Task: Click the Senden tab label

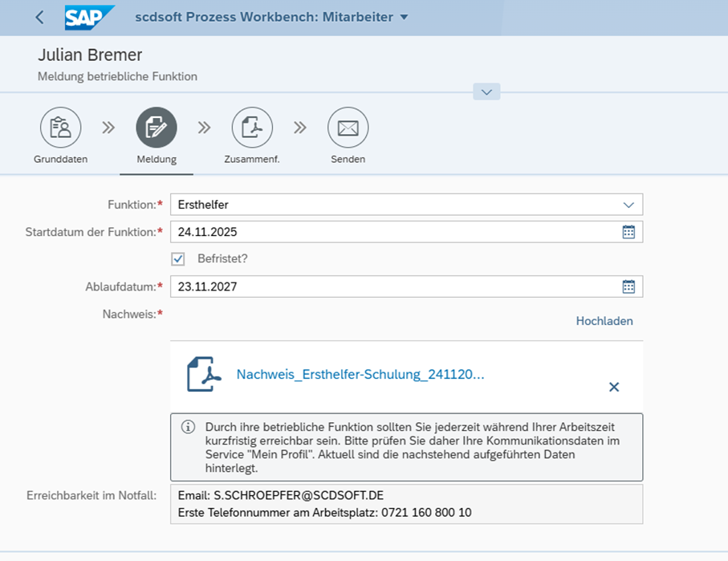Action: [x=348, y=159]
